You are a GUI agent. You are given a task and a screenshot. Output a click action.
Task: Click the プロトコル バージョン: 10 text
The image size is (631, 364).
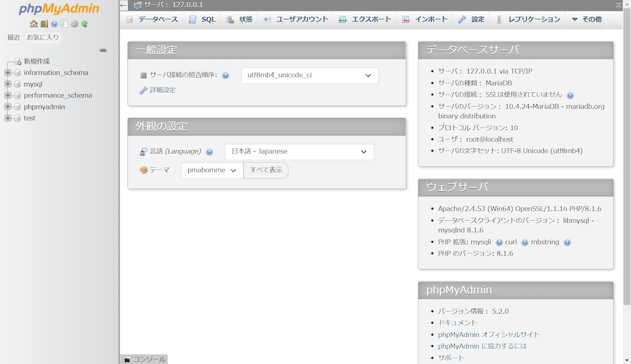coord(478,128)
